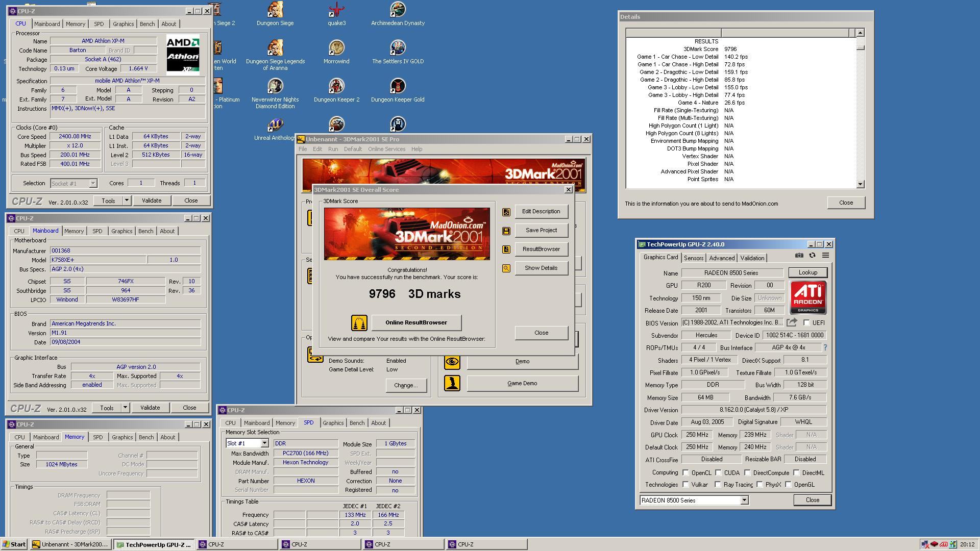The width and height of the screenshot is (980, 551).
Task: Launch the quake3 desktop icon
Action: 336,13
